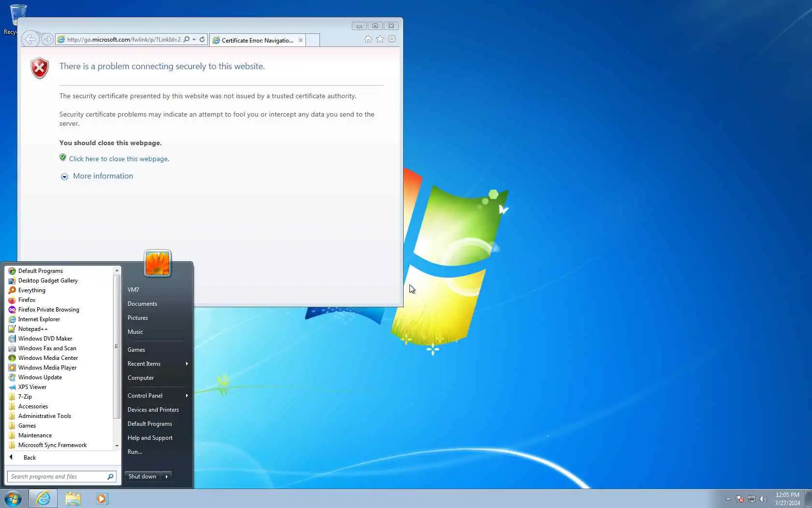Open Music library
The height and width of the screenshot is (508, 812).
[x=157, y=332]
